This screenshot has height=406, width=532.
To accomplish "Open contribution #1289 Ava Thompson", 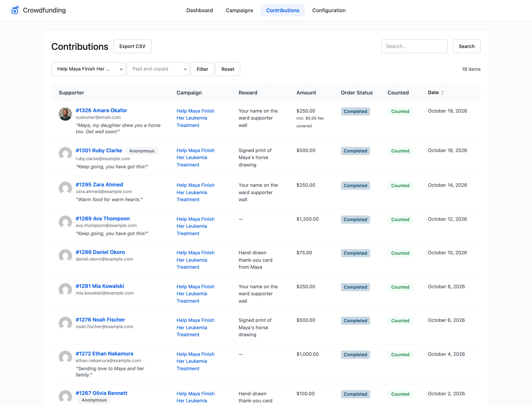I will point(103,219).
